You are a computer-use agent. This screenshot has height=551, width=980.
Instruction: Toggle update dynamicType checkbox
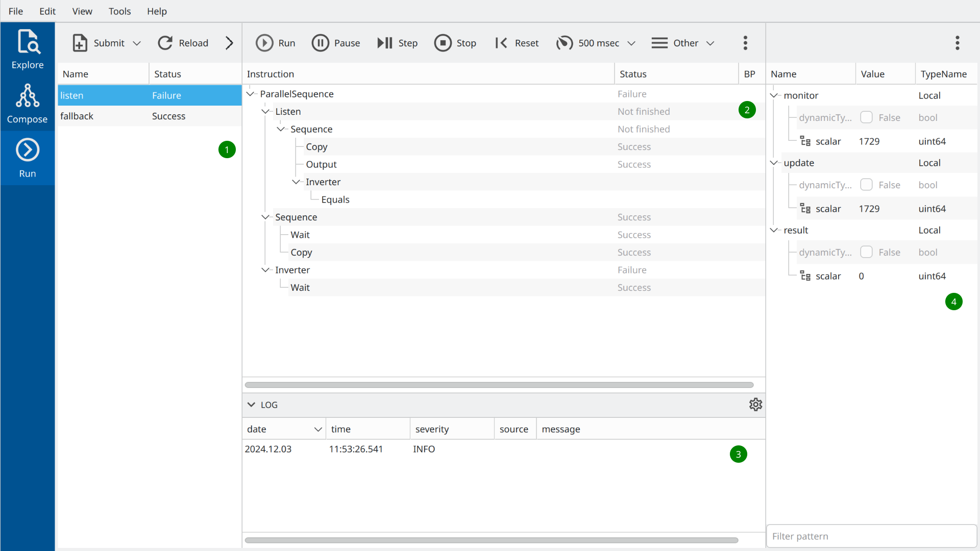coord(866,185)
